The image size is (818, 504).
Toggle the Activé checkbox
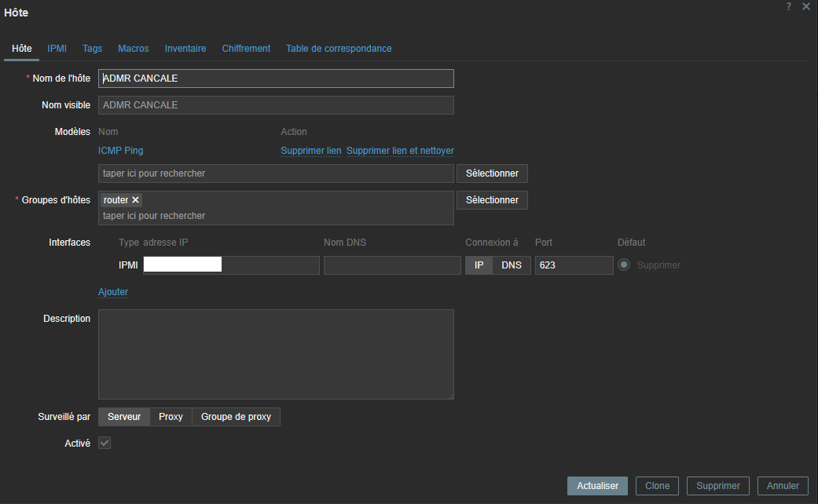(105, 443)
